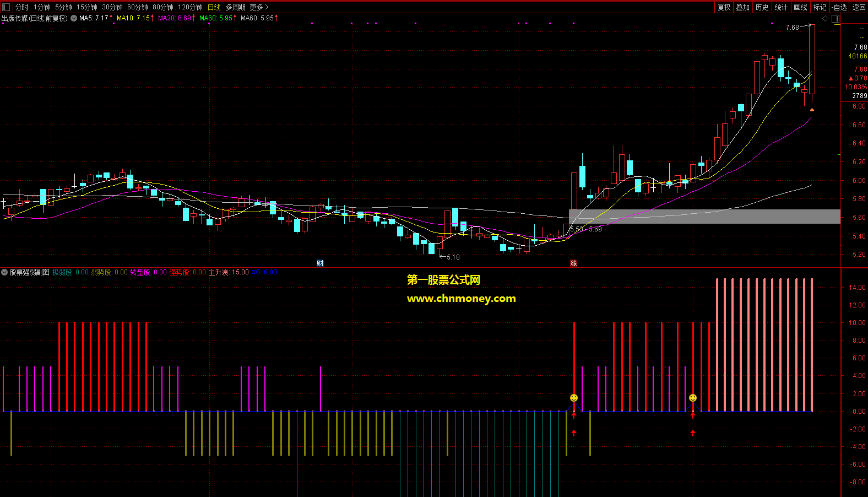Activate the 画线 drawing tool button
Viewport: 868px width, 497px height.
pyautogui.click(x=800, y=7)
